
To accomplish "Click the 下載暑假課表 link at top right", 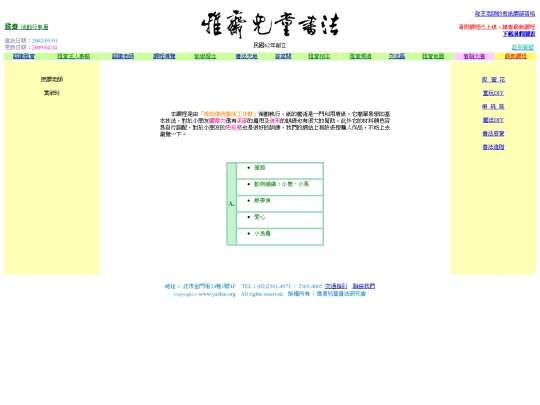I will point(519,34).
